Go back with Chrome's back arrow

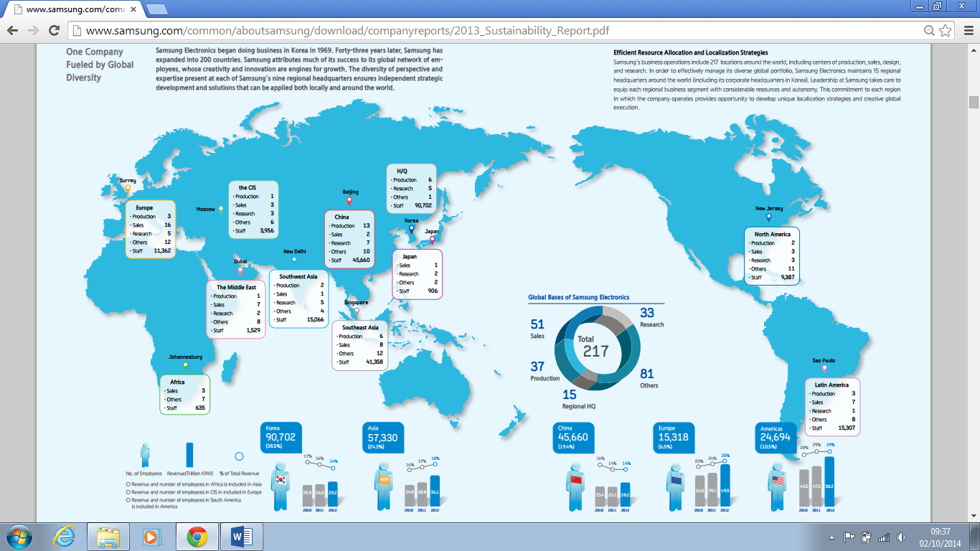tap(12, 30)
